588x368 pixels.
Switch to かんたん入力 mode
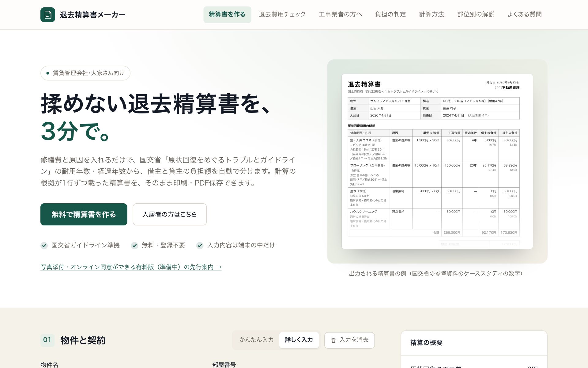click(256, 340)
